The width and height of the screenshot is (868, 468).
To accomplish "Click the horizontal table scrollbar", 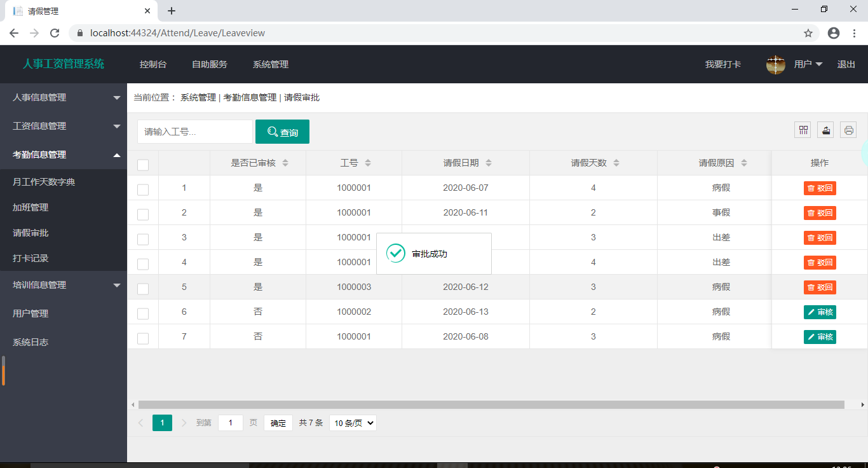I will point(491,404).
